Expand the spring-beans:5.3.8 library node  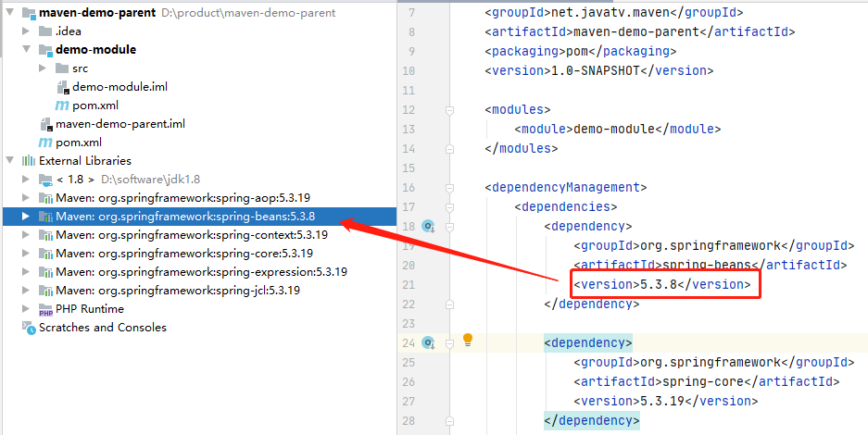26,217
